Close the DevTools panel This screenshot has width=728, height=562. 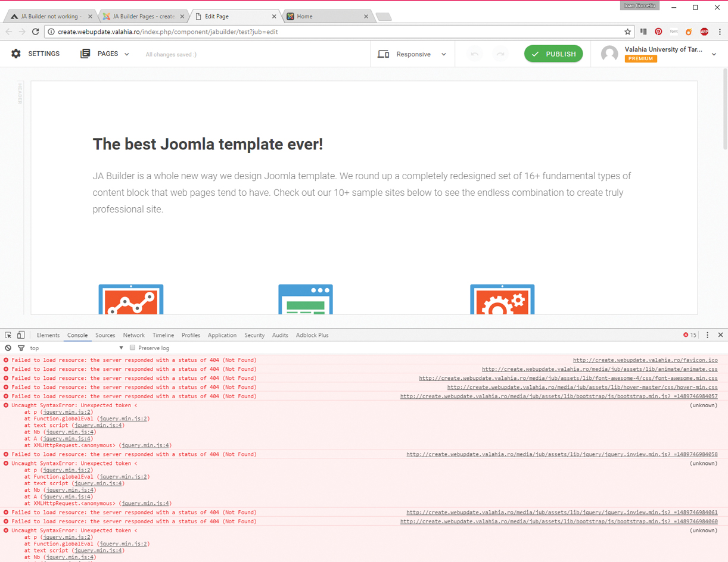(720, 335)
